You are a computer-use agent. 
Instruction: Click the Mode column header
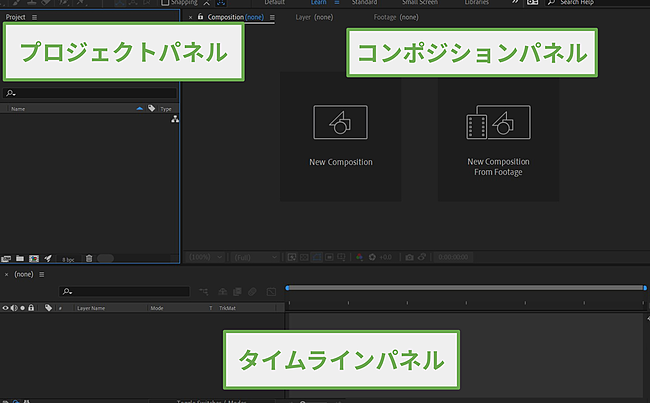[x=157, y=308]
